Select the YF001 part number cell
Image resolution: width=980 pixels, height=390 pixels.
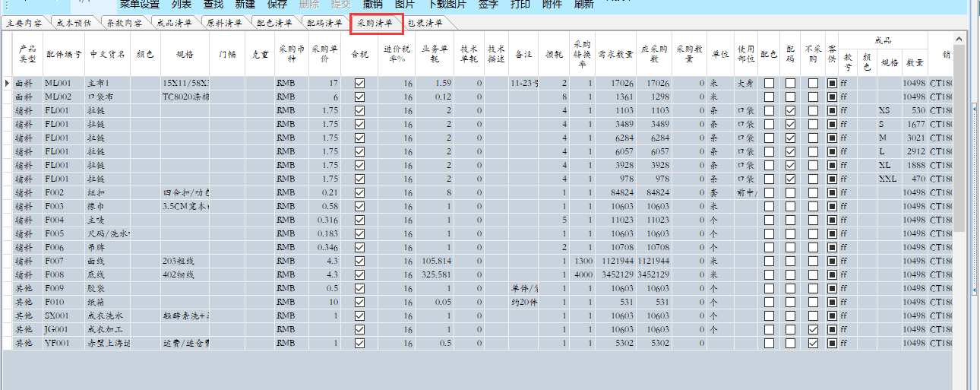click(64, 343)
